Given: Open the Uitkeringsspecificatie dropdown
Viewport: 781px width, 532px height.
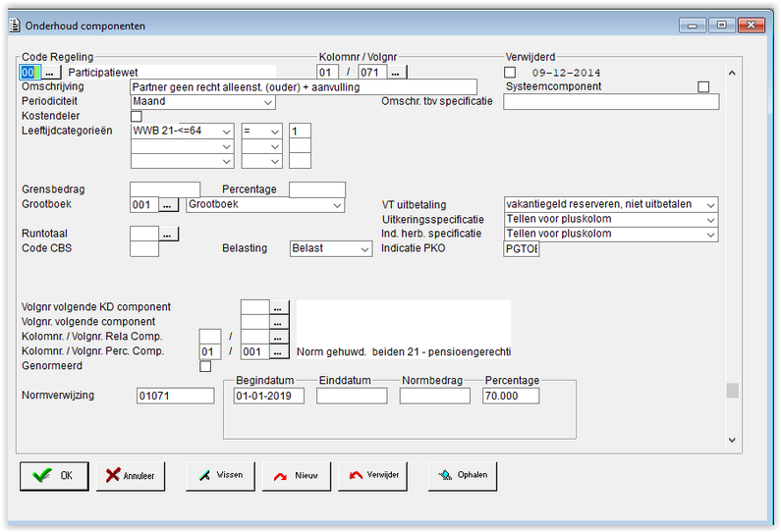Looking at the screenshot, I should [x=611, y=220].
